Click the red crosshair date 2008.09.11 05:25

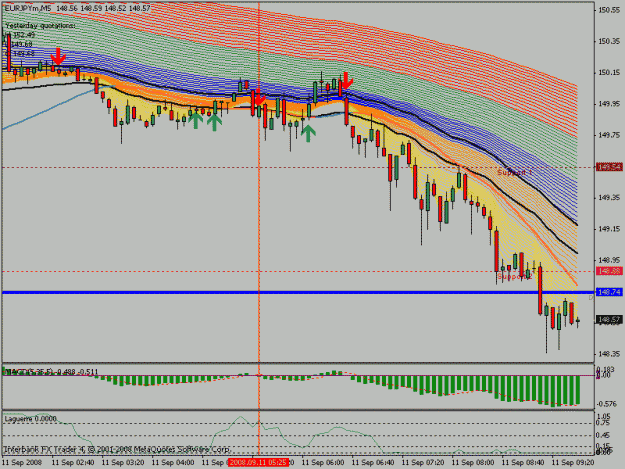(x=258, y=462)
